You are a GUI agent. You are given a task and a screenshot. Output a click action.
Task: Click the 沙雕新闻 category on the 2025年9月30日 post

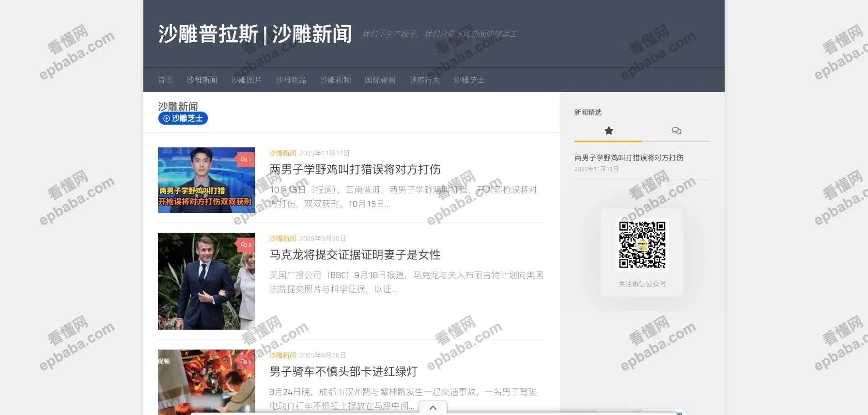(283, 239)
